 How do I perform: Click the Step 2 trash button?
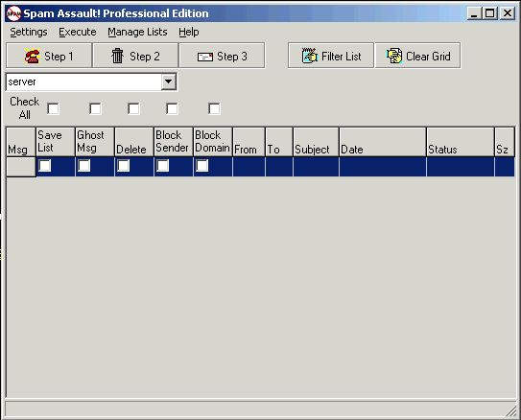coord(135,56)
